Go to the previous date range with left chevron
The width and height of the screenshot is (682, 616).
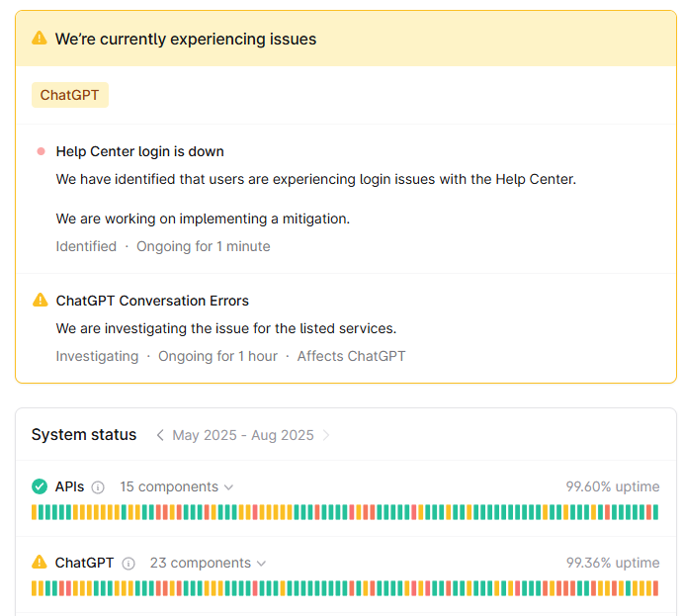[160, 435]
